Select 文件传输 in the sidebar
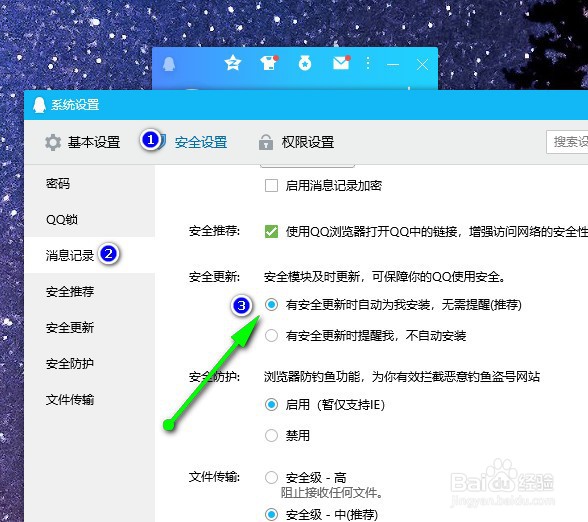This screenshot has width=588, height=522. click(90, 399)
